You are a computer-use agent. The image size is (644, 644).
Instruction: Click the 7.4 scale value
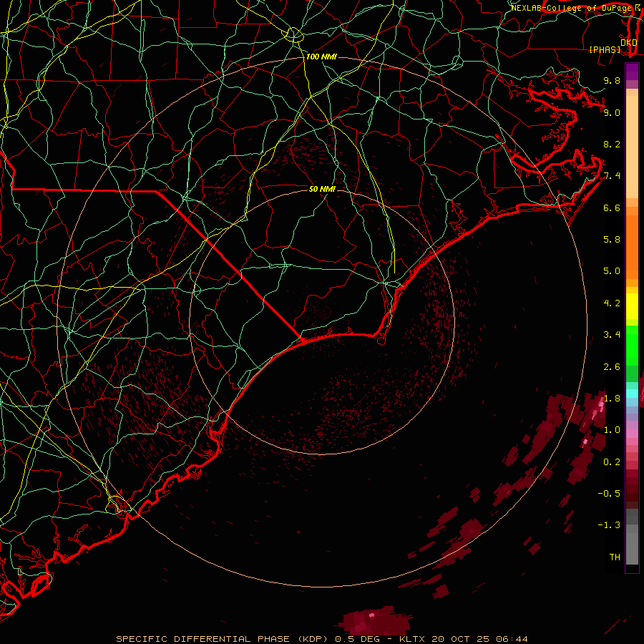[x=612, y=176]
